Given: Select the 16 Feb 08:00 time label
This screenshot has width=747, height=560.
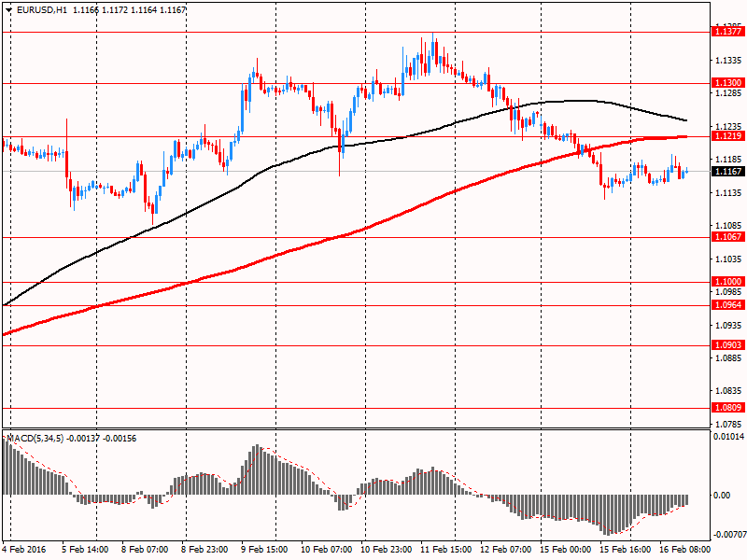Looking at the screenshot, I should pyautogui.click(x=685, y=549).
